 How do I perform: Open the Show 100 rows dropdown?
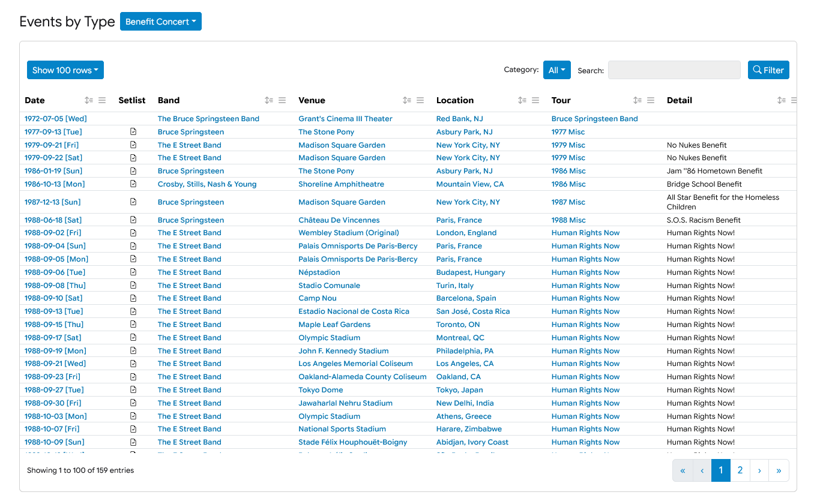tap(65, 70)
